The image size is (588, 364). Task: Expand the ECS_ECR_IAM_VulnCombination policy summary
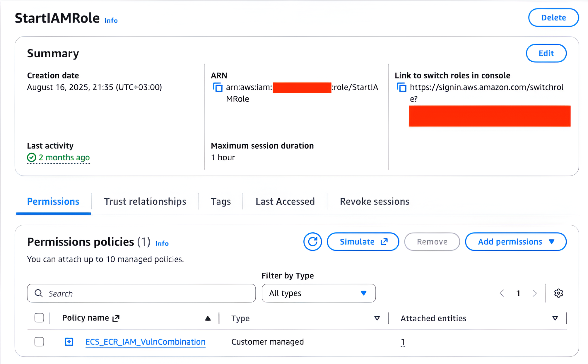coord(69,341)
